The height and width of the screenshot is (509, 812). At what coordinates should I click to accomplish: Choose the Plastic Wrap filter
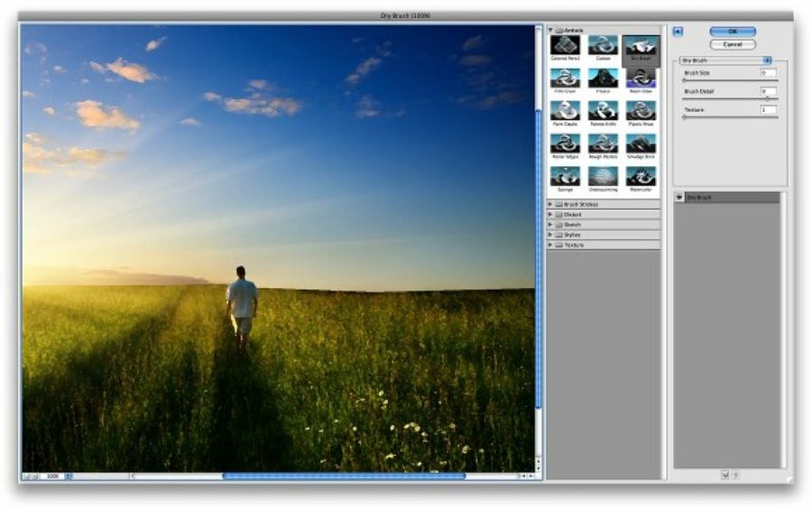641,111
